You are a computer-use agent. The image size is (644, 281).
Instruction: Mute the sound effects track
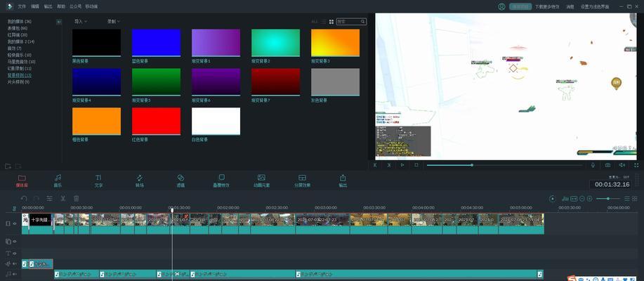tap(14, 263)
